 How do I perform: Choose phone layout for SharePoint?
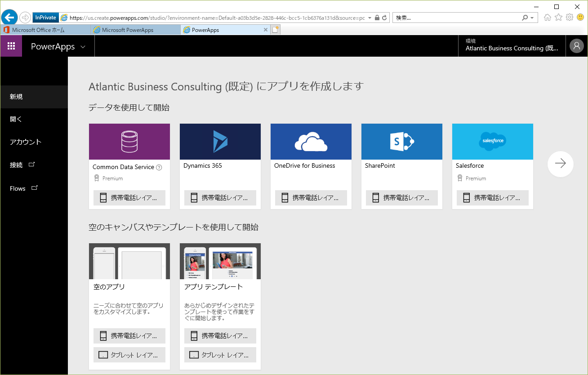[402, 198]
